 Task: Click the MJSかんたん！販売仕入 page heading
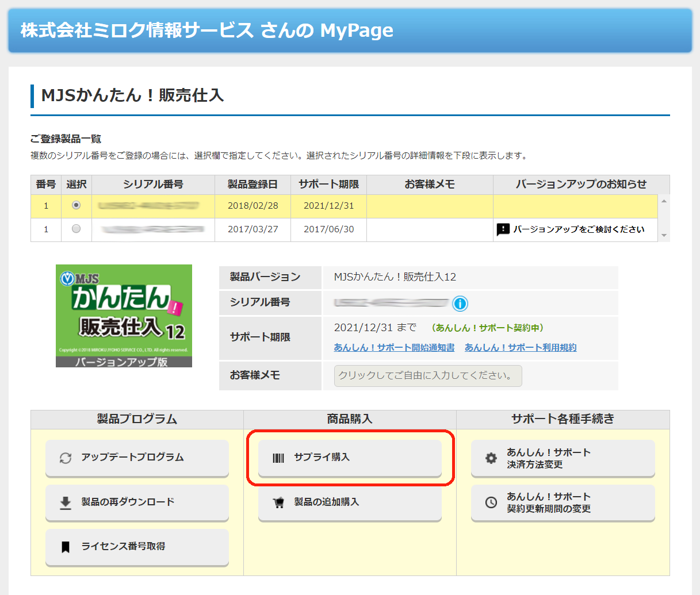132,95
